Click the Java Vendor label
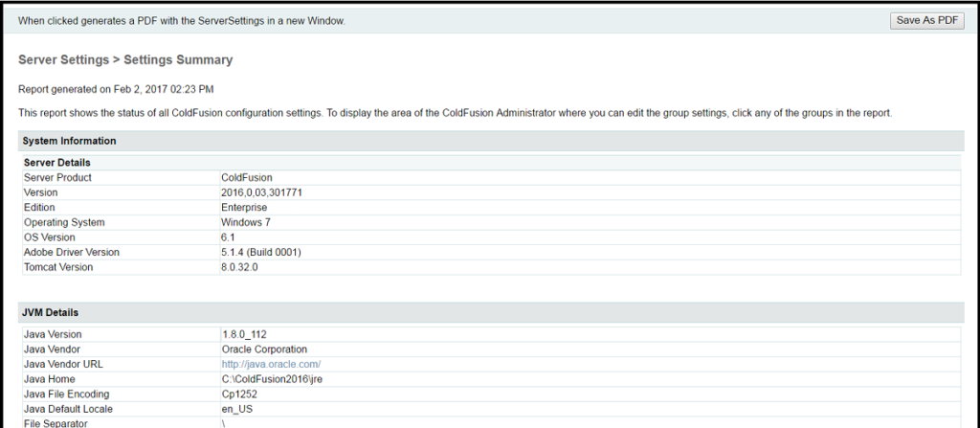The image size is (980, 428). tap(52, 349)
